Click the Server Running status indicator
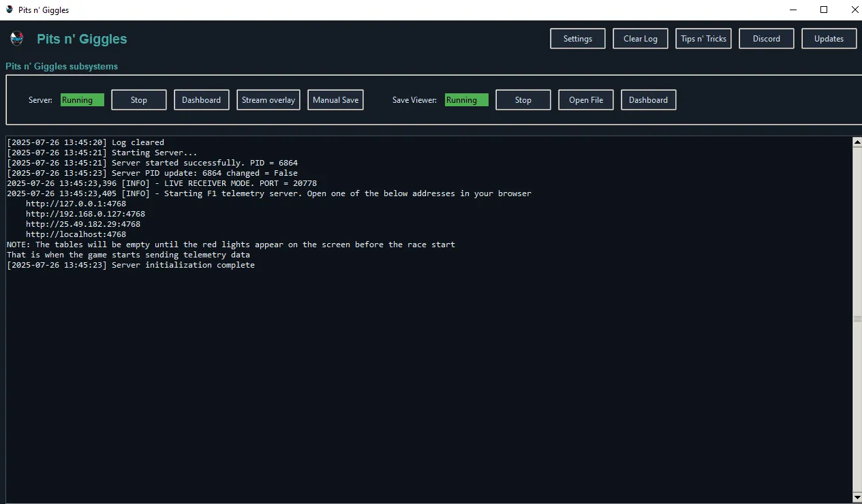Image resolution: width=862 pixels, height=504 pixels. tap(82, 99)
